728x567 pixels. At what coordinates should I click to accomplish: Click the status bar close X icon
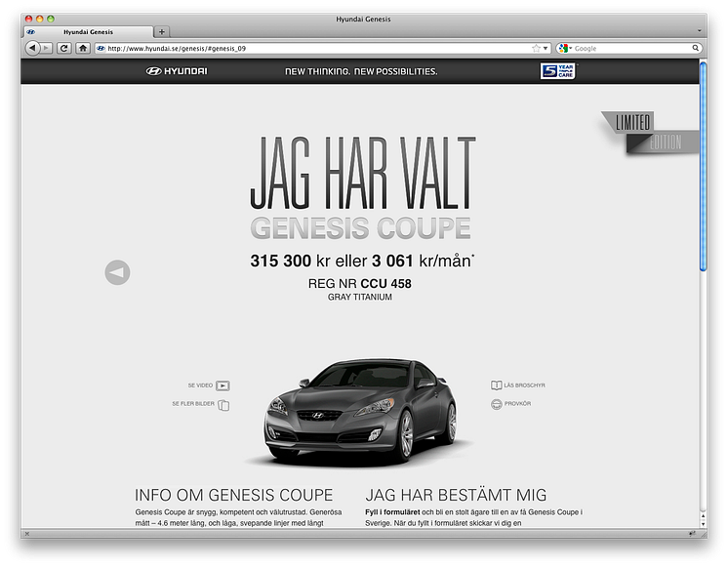click(27, 534)
